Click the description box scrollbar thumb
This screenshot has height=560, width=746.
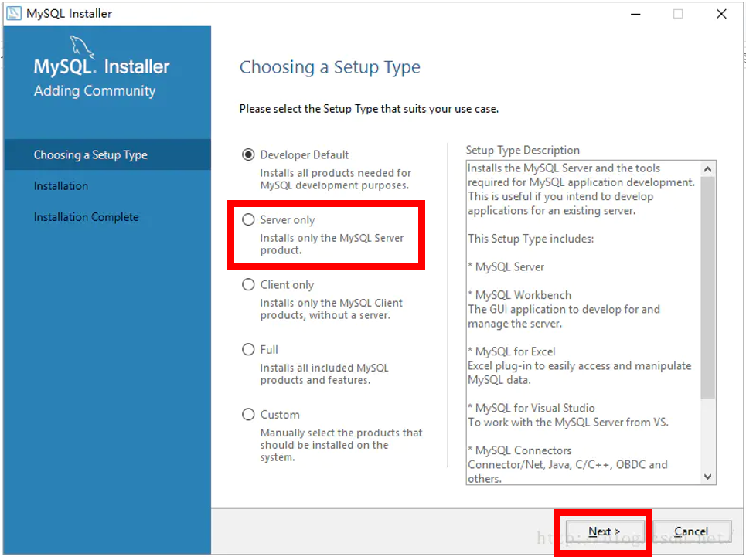click(x=708, y=286)
